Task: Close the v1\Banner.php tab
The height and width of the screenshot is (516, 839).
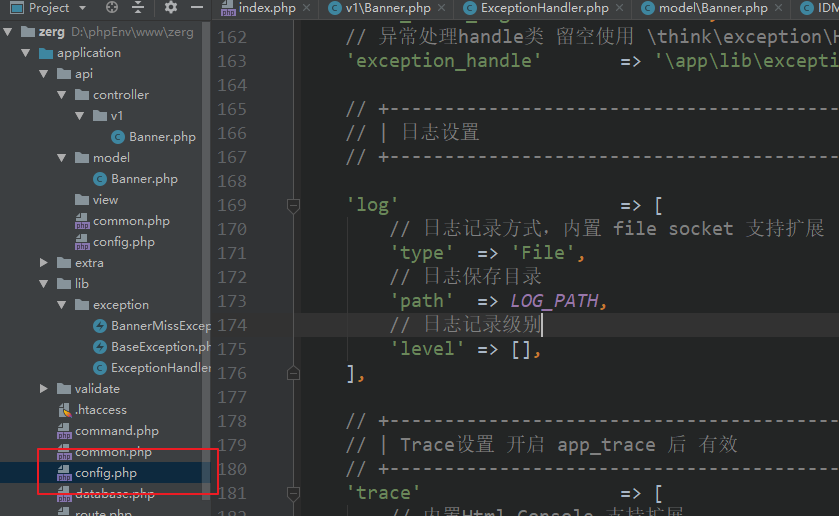Action: 441,8
